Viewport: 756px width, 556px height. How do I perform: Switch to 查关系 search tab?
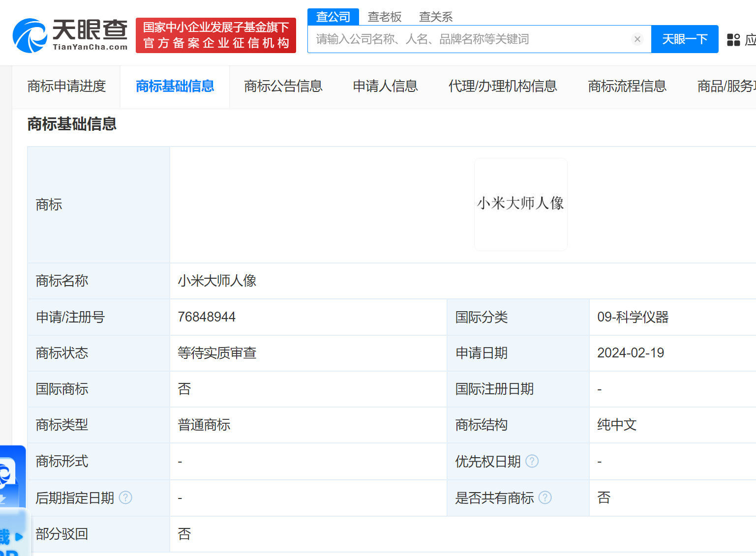click(x=436, y=17)
